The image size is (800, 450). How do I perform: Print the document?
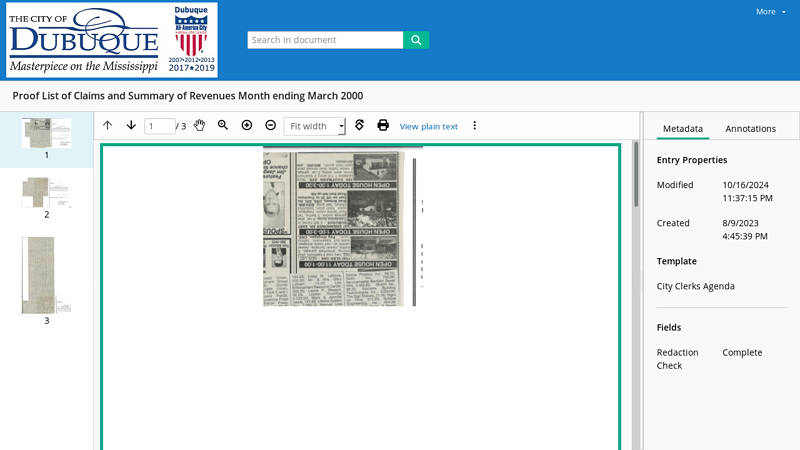pyautogui.click(x=383, y=126)
